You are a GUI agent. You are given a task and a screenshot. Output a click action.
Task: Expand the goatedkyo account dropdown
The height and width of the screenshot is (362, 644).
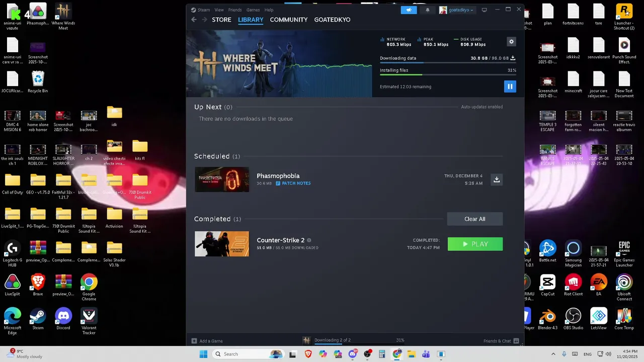[456, 10]
